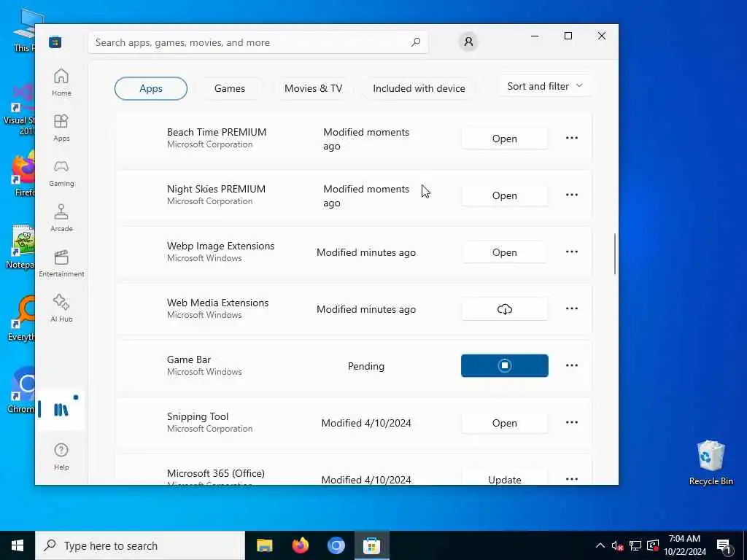
Task: Show hidden system tray icons
Action: coord(600,545)
